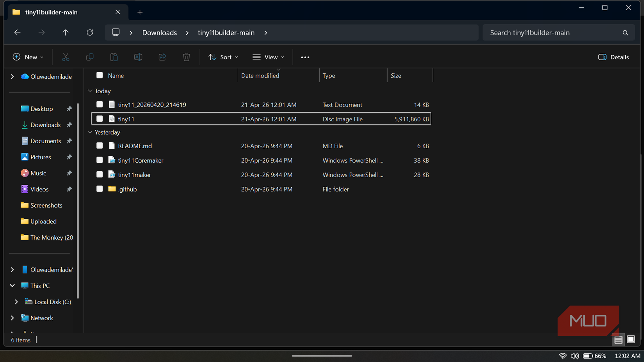
Task: Copy the selected item using toolbar
Action: [x=90, y=57]
